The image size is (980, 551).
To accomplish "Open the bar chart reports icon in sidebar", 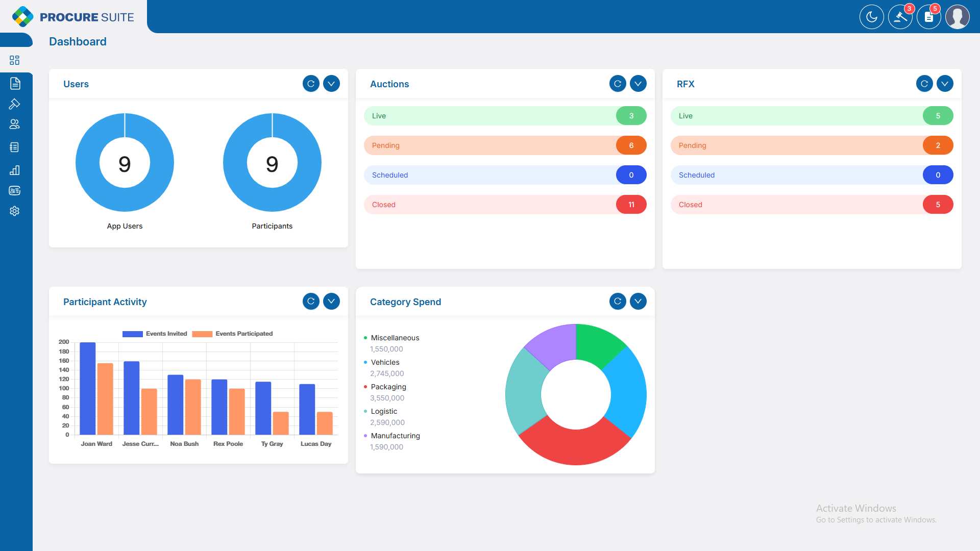I will 14,170.
